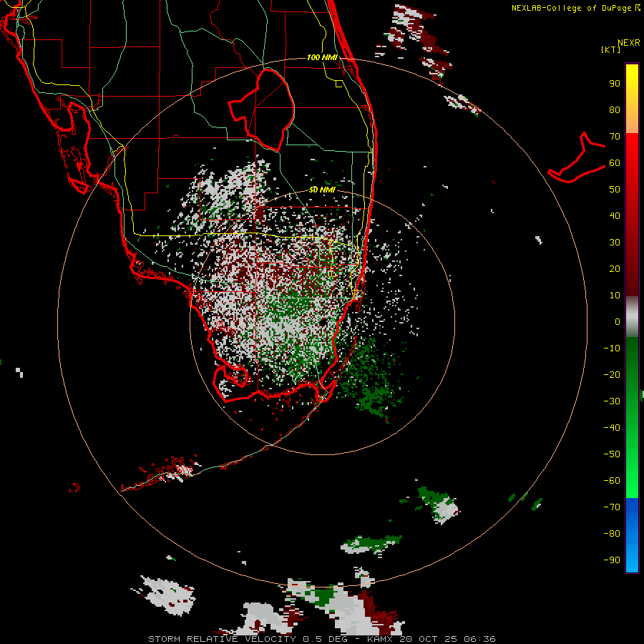Click the 70 kt label on the velocity scale
644x644 pixels.
coord(615,137)
